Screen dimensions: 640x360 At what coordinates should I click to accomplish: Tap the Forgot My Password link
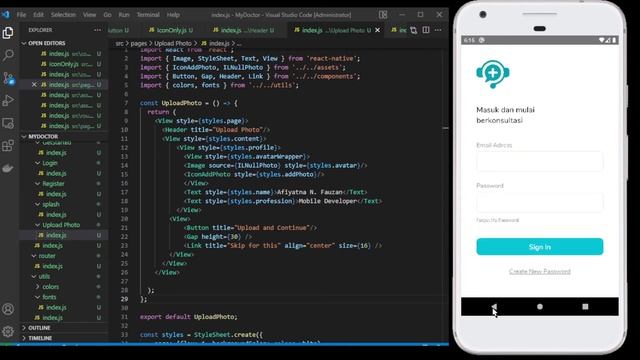click(498, 220)
